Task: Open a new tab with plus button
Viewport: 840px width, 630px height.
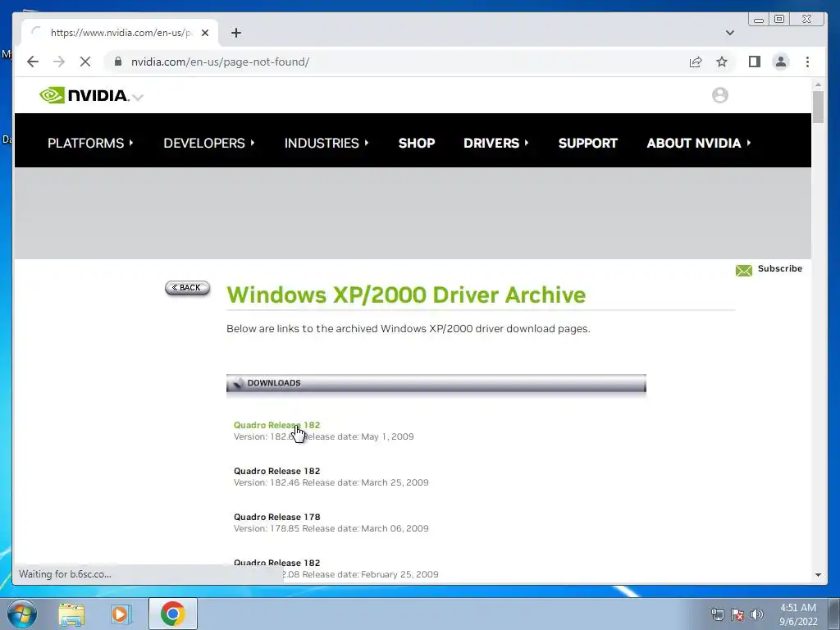Action: 236,33
